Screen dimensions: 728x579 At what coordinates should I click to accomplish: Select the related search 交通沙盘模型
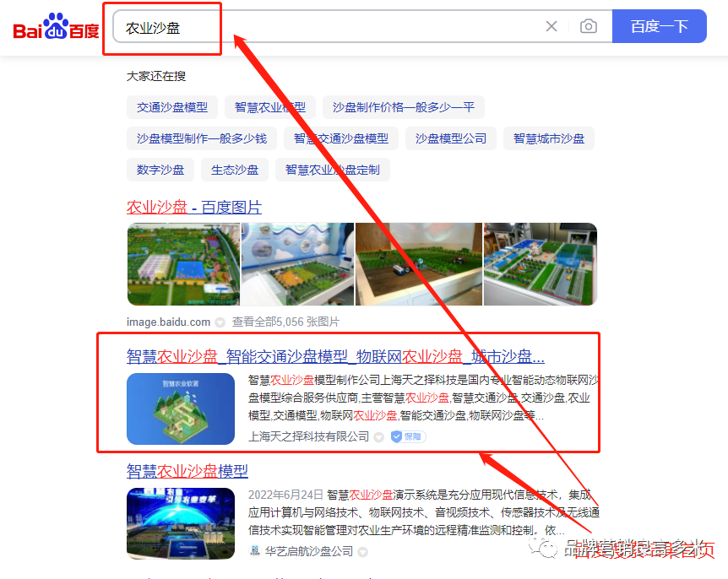point(172,107)
